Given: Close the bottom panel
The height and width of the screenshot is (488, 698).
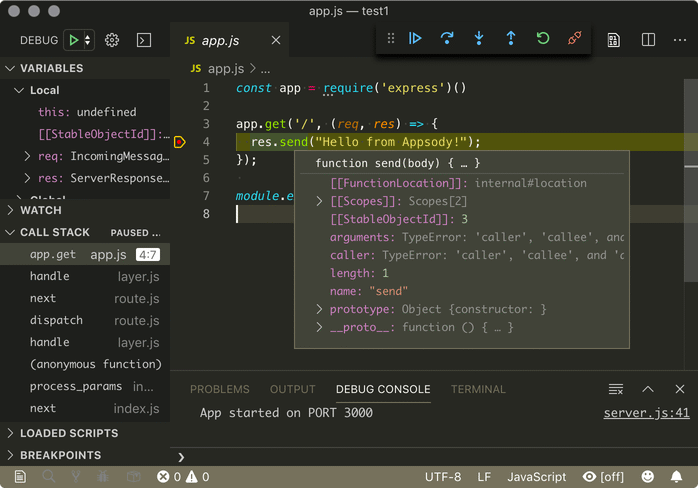Looking at the screenshot, I should click(x=680, y=389).
